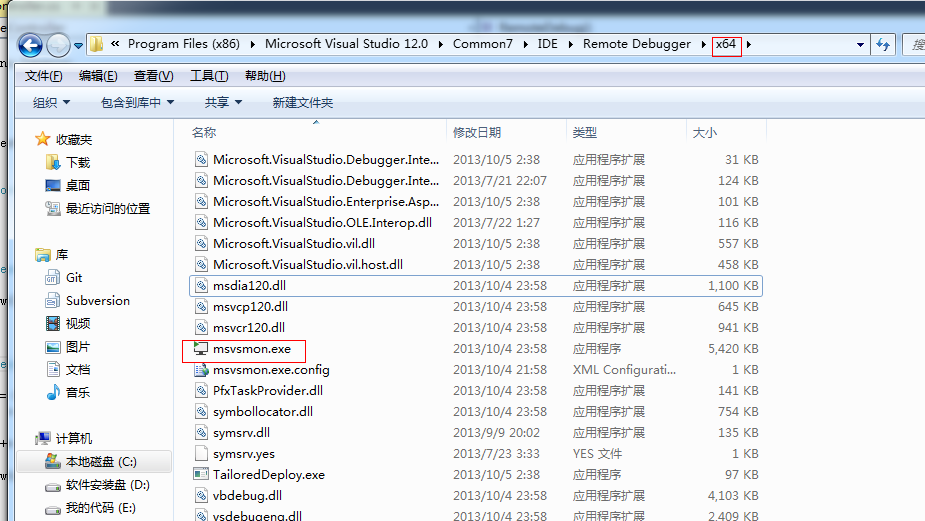Screen dimensions: 925x521
Task: Go to Common7 breadcrumb
Action: click(x=483, y=44)
